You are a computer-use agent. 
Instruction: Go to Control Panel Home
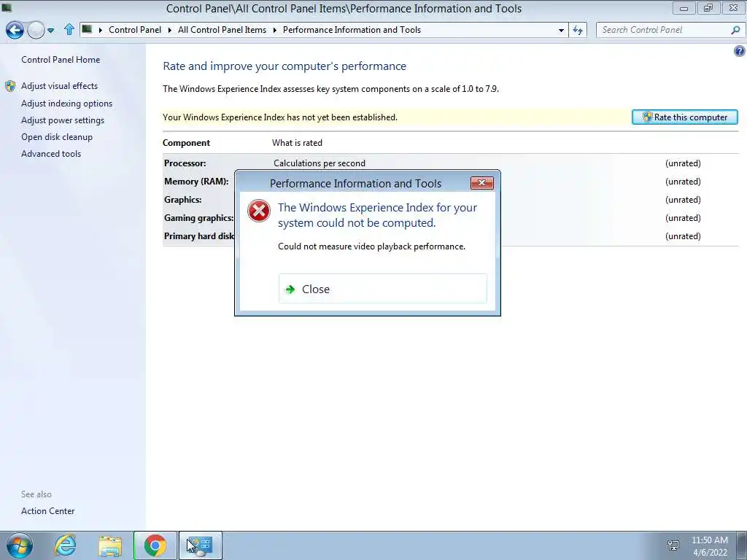61,60
